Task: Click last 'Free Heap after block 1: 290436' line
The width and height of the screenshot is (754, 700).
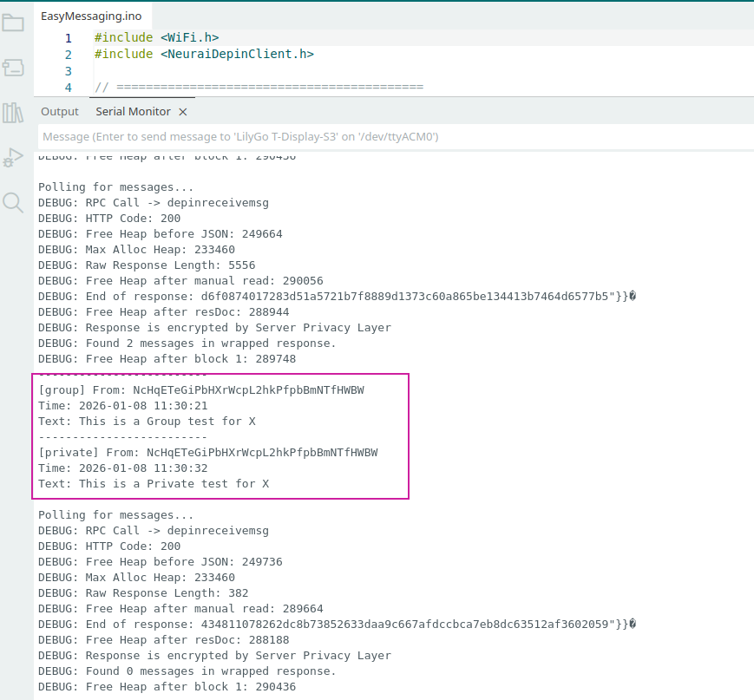Action: pyautogui.click(x=167, y=686)
